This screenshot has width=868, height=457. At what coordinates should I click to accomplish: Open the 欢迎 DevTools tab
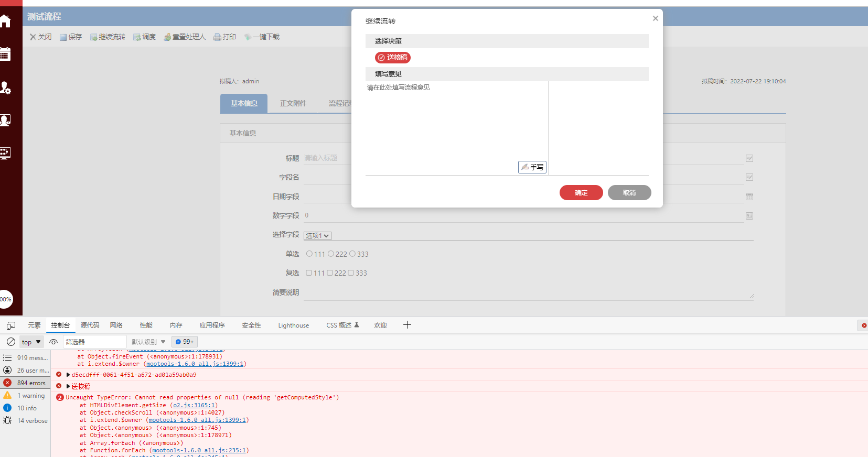coord(380,325)
